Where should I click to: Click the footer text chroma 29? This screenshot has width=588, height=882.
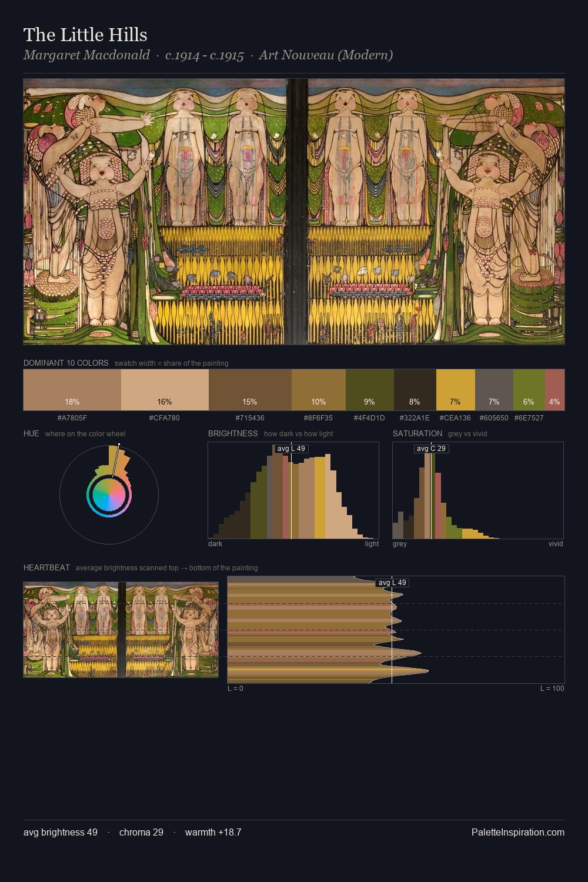pyautogui.click(x=141, y=832)
